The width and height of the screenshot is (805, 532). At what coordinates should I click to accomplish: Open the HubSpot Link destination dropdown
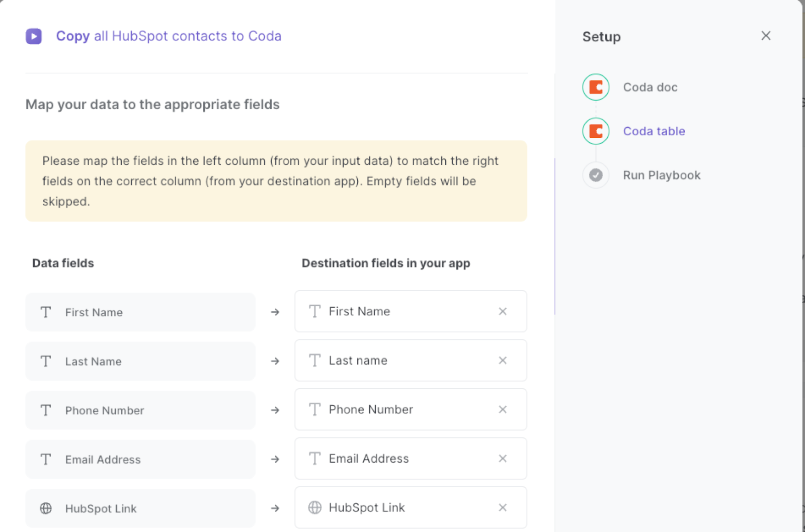coord(411,507)
